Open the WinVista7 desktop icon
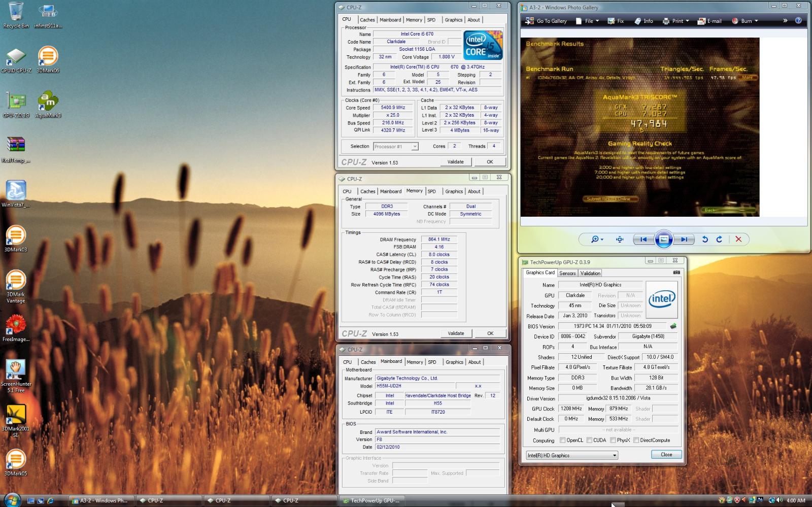This screenshot has width=812, height=507. point(16,194)
